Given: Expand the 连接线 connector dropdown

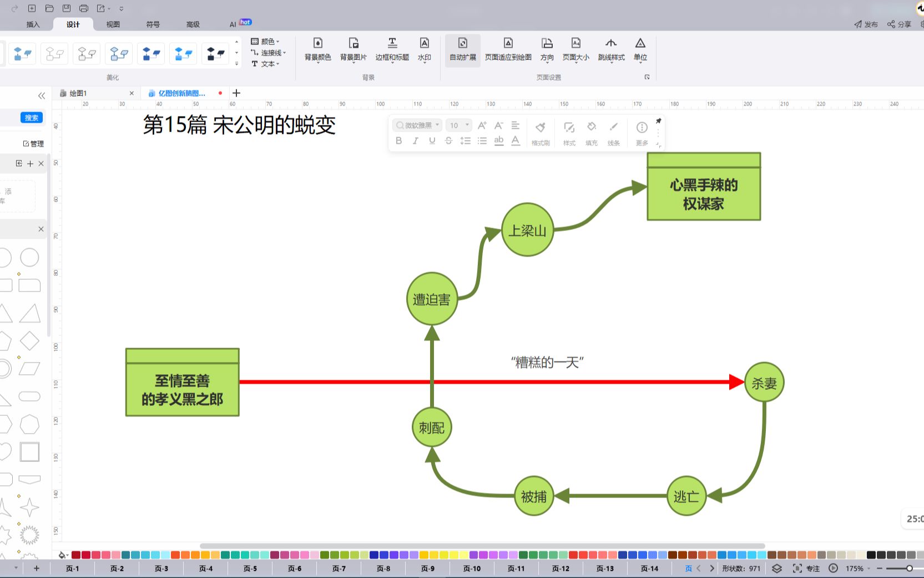Looking at the screenshot, I should 269,53.
